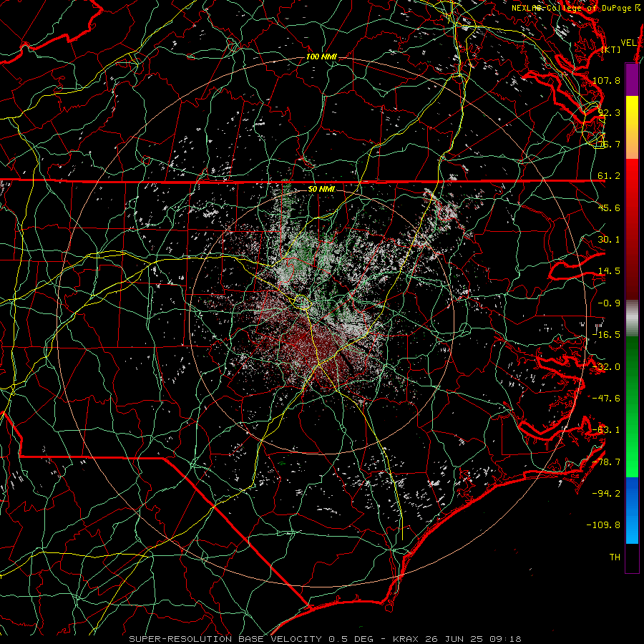This screenshot has width=644, height=644.
Task: Click the 30.1 value on velocity scale
Action: [x=609, y=240]
